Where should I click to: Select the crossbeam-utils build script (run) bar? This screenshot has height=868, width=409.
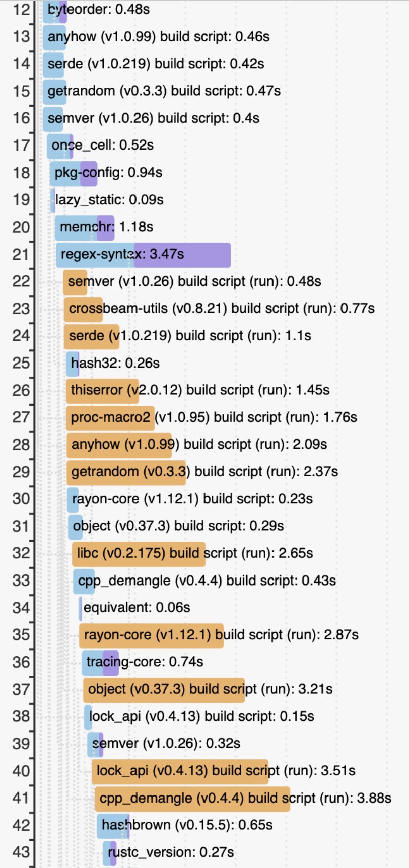point(83,309)
